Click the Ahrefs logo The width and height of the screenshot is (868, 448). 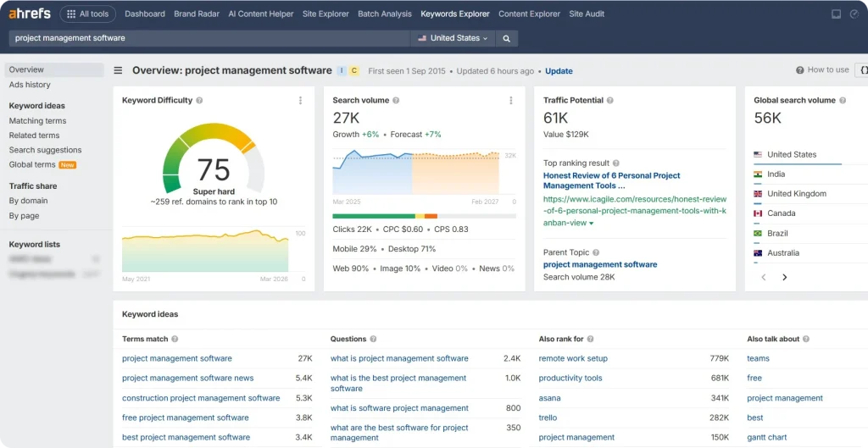coord(30,14)
